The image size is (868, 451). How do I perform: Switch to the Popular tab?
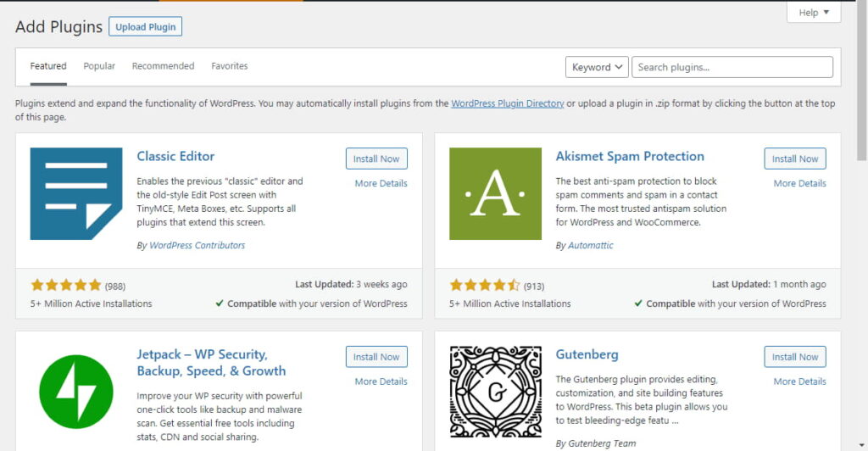pos(99,66)
